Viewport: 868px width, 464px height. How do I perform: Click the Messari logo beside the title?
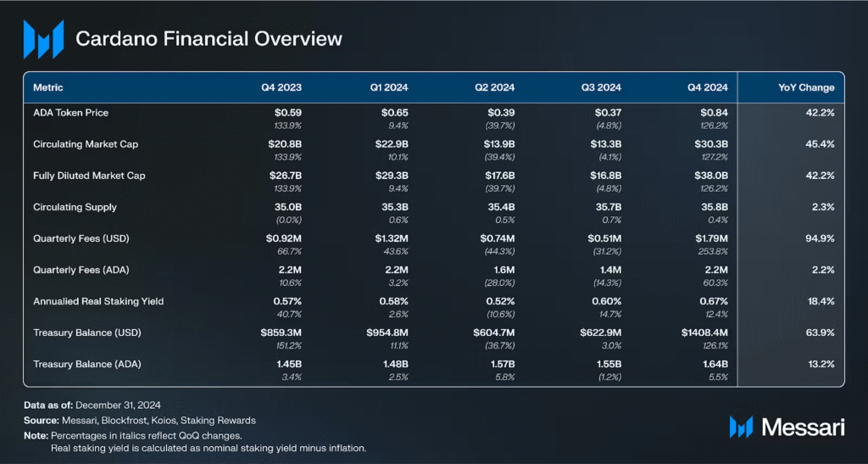[43, 39]
